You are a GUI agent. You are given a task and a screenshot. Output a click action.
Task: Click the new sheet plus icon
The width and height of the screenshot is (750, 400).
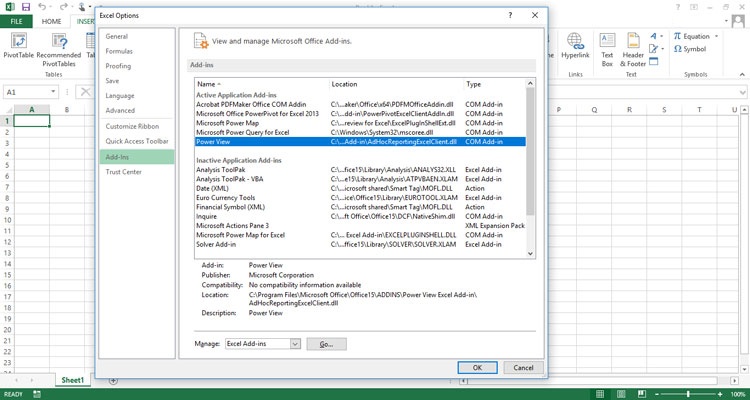pyautogui.click(x=113, y=381)
